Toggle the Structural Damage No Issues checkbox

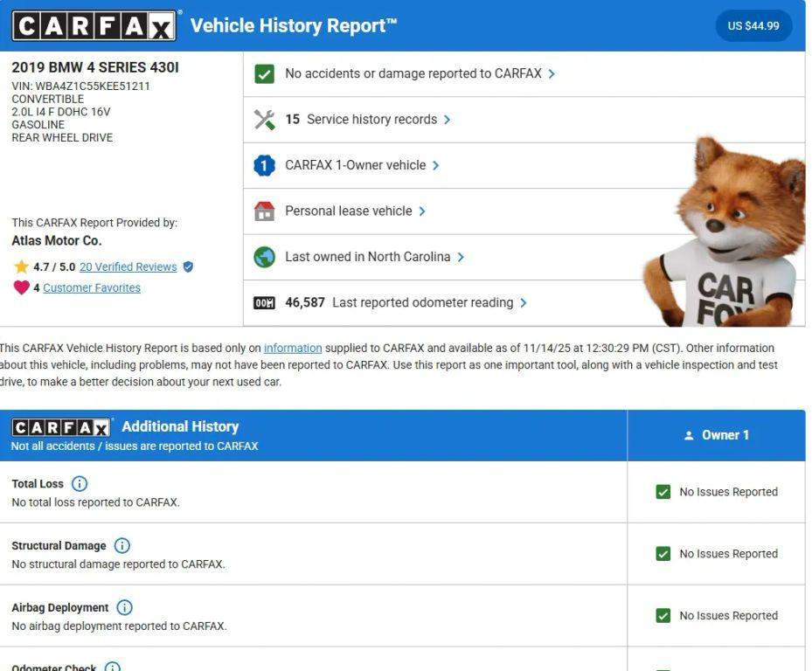tap(664, 553)
